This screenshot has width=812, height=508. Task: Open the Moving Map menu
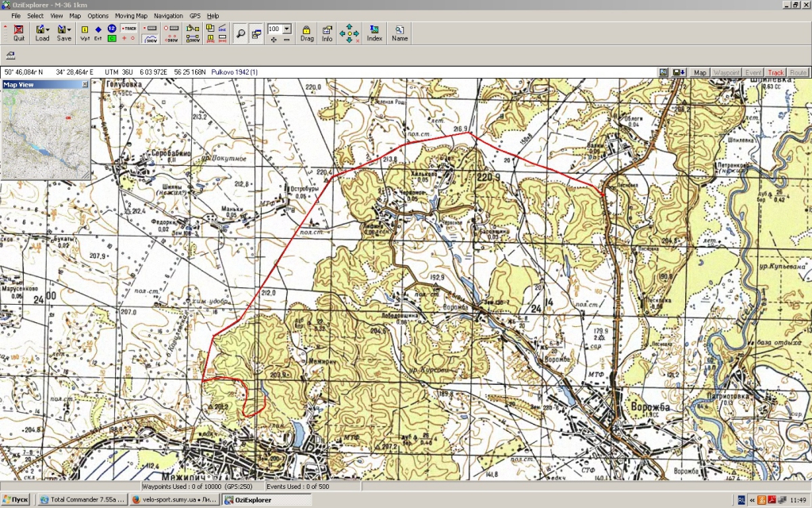pyautogui.click(x=131, y=16)
